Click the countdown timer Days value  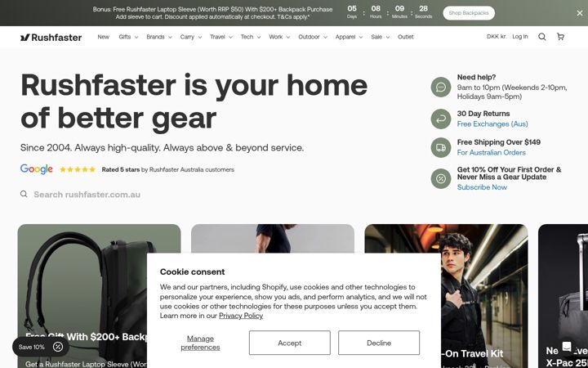coord(352,8)
